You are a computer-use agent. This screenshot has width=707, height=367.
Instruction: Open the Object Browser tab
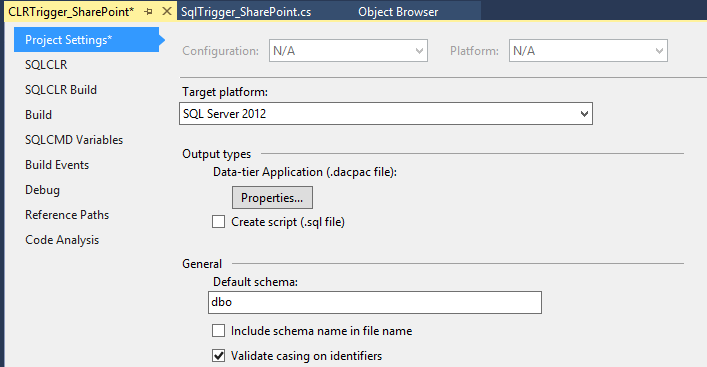point(398,12)
